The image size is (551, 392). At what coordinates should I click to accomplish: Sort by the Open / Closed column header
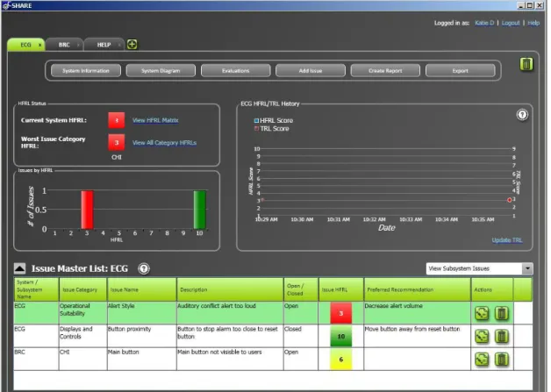pos(301,289)
